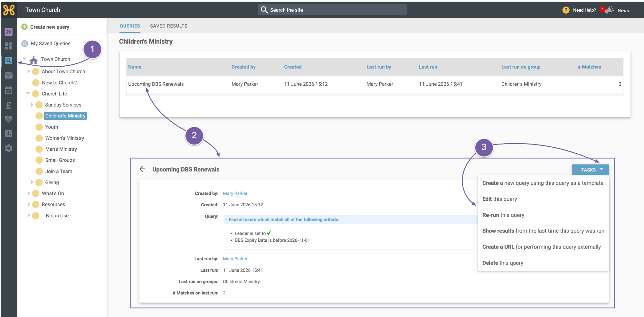Open the mail communications icon in sidebar
The height and width of the screenshot is (317, 644).
point(9,75)
